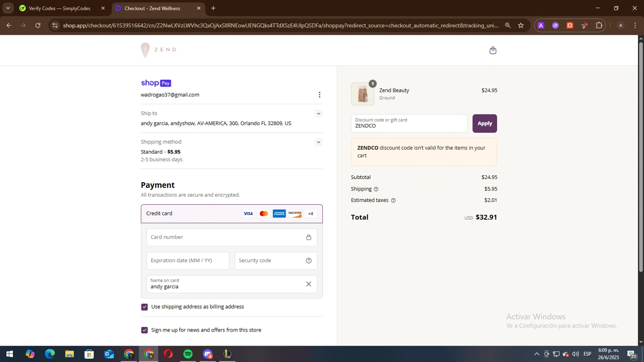Focus the discount code or gift card field
This screenshot has height=362, width=644.
(409, 124)
